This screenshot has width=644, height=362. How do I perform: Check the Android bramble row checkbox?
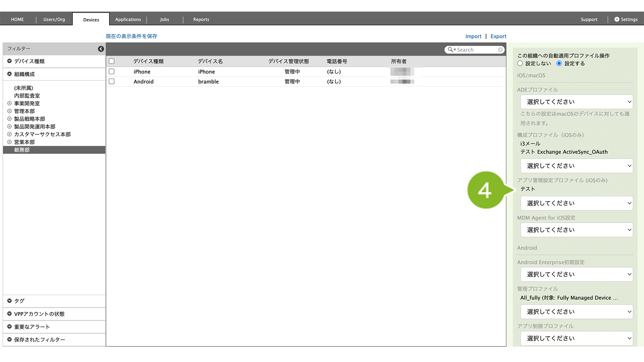pyautogui.click(x=112, y=81)
